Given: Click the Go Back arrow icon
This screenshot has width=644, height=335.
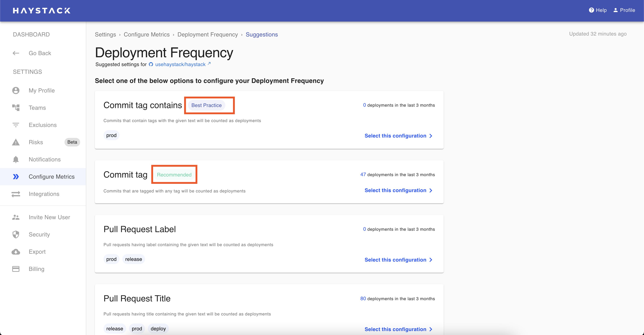Looking at the screenshot, I should [x=16, y=53].
